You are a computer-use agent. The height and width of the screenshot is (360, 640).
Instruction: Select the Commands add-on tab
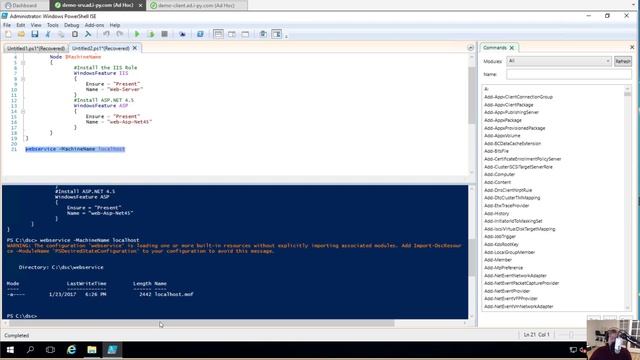(494, 48)
